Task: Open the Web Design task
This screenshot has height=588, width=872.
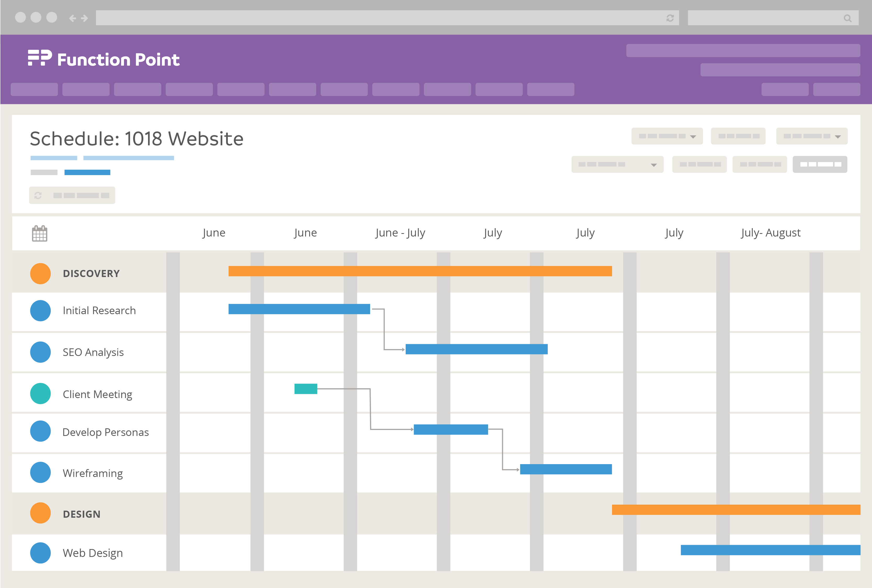Action: tap(93, 553)
